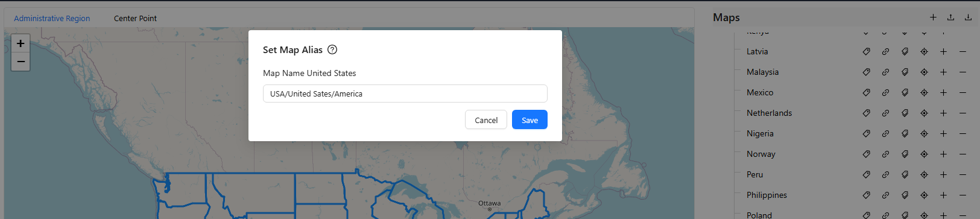Click the locate target icon for Peru
The height and width of the screenshot is (219, 980).
pos(924,174)
